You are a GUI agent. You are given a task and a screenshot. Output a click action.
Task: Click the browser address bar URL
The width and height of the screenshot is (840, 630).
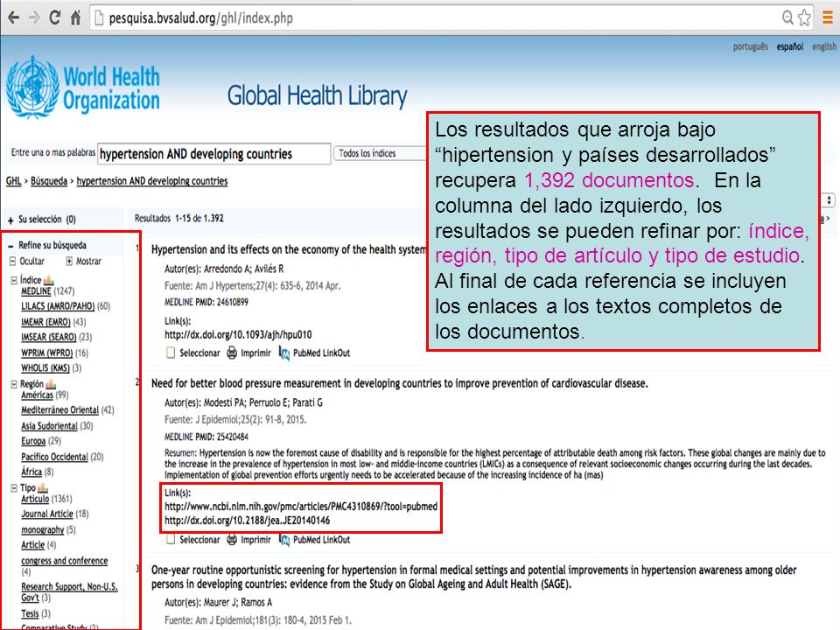[x=201, y=18]
